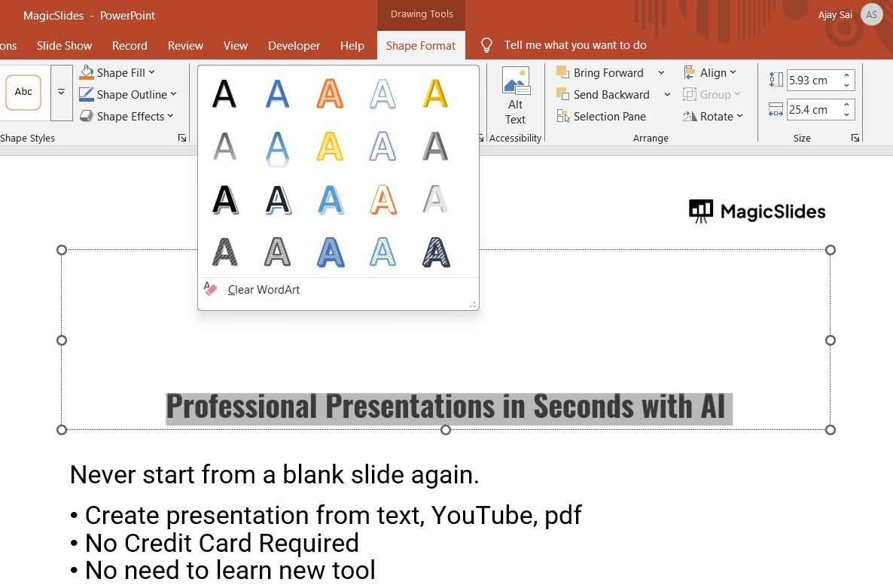Apply the gray striped outline WordArt style
The height and width of the screenshot is (588, 893).
point(277,252)
